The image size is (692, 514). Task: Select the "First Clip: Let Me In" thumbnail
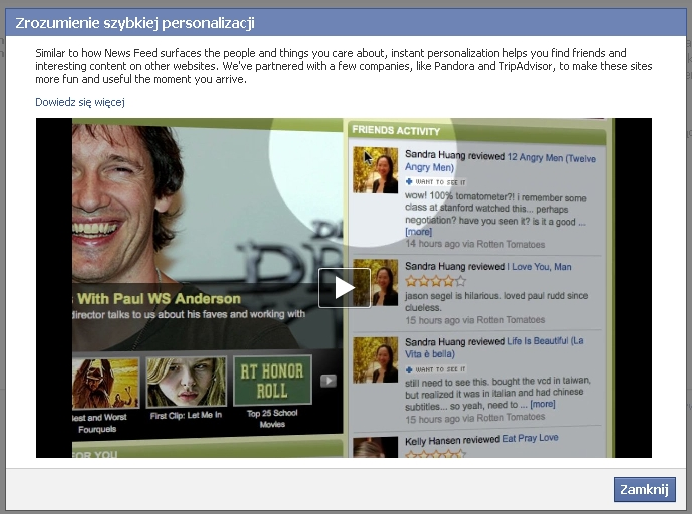pos(186,383)
